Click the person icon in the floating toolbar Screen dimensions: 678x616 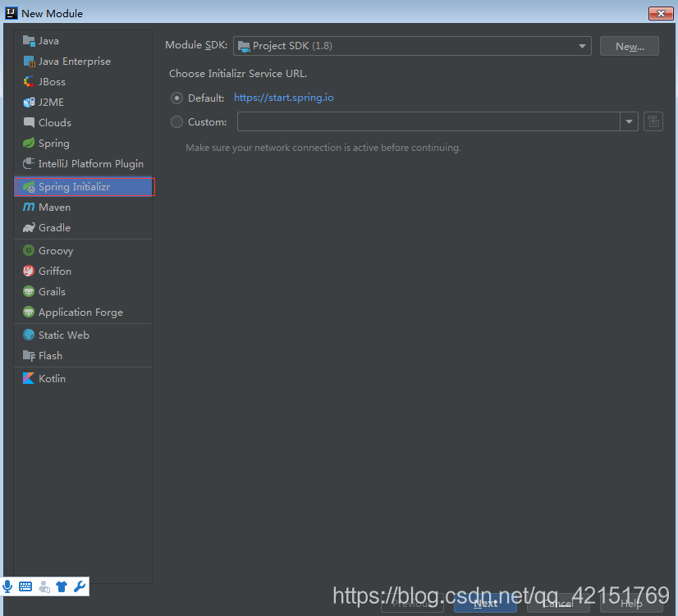[x=44, y=586]
